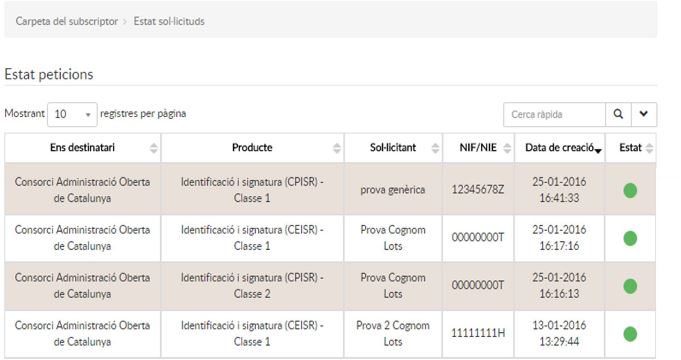Click green status dot for 11111111H row

630,334
